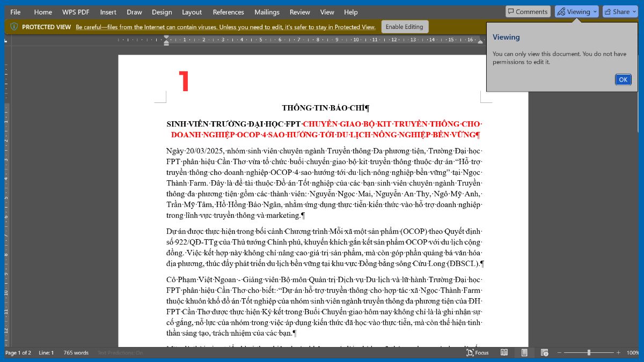This screenshot has height=362, width=644.
Task: Switch to Read Mode view
Action: click(x=504, y=352)
